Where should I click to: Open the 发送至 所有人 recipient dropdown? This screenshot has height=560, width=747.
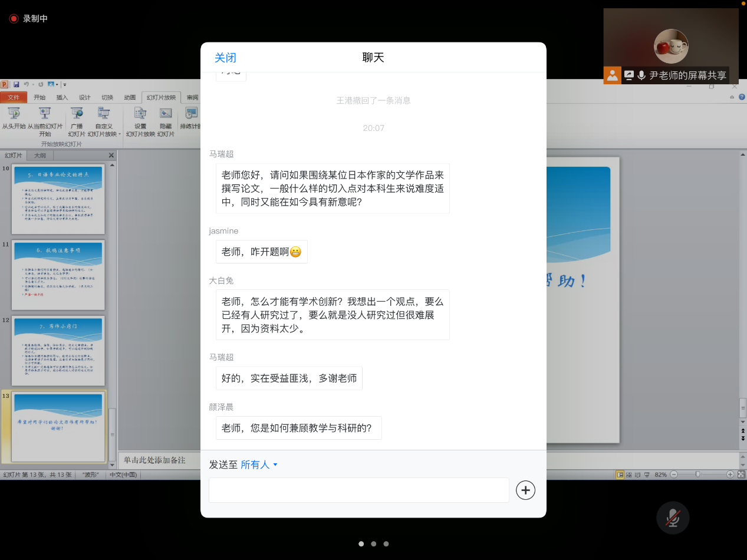point(259,465)
